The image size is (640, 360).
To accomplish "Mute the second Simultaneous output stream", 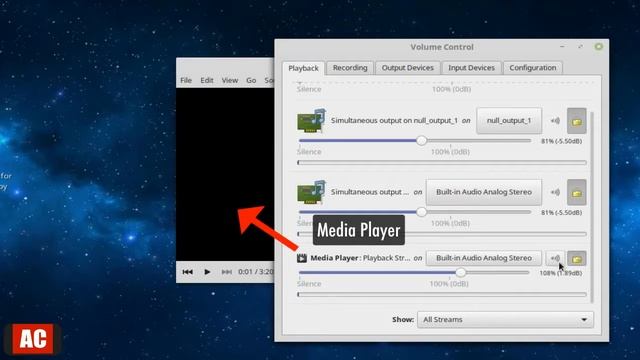I will [555, 192].
